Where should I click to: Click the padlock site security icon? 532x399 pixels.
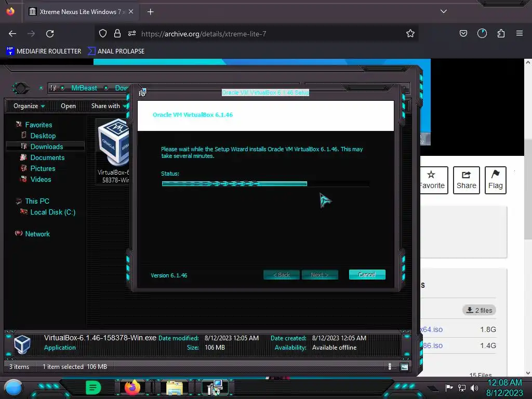coord(117,33)
